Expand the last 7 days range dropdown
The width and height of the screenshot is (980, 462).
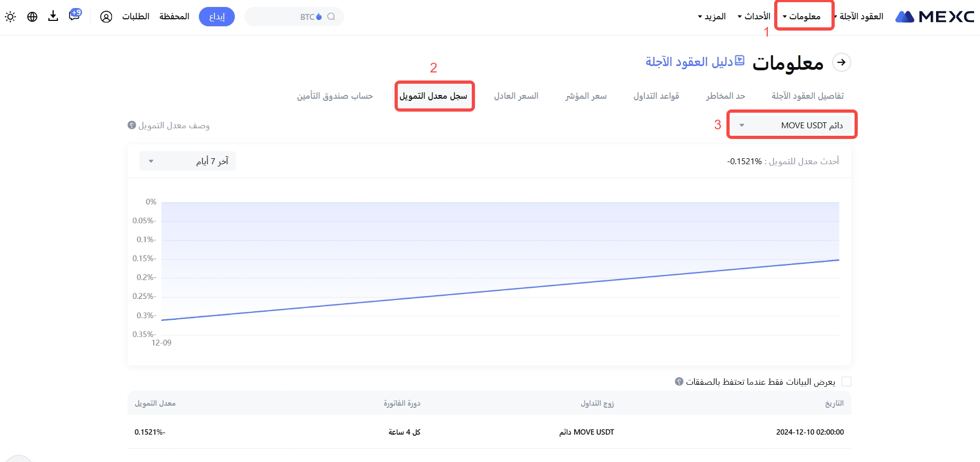coord(188,161)
